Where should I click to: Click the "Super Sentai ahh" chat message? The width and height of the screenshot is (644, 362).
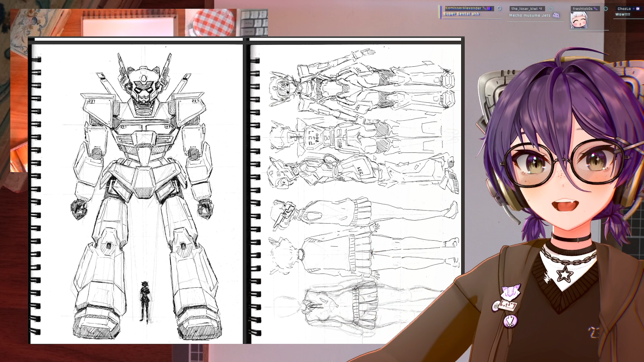click(x=462, y=14)
